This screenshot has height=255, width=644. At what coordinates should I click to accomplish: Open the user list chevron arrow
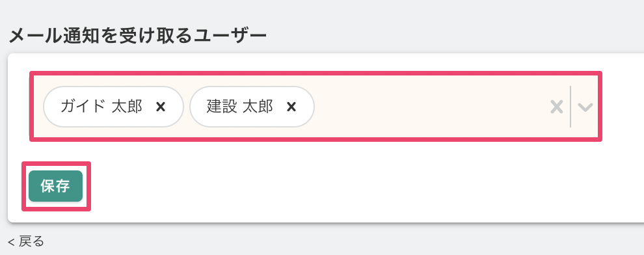coord(585,107)
